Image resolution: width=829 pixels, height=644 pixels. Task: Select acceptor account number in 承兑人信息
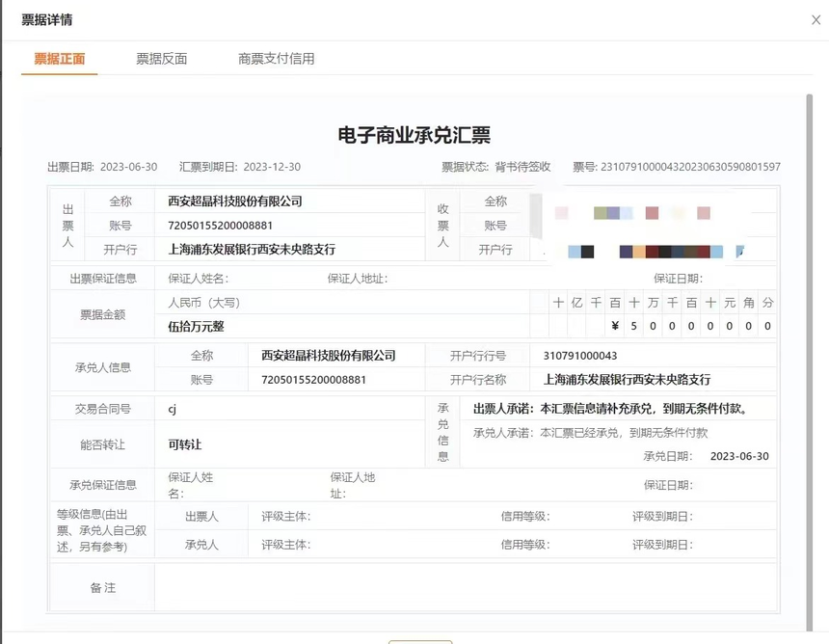coord(313,380)
